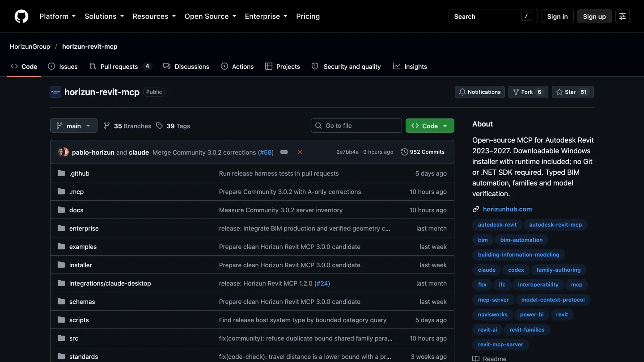Click the top Search box
Image resolution: width=644 pixels, height=362 pixels.
click(493, 16)
